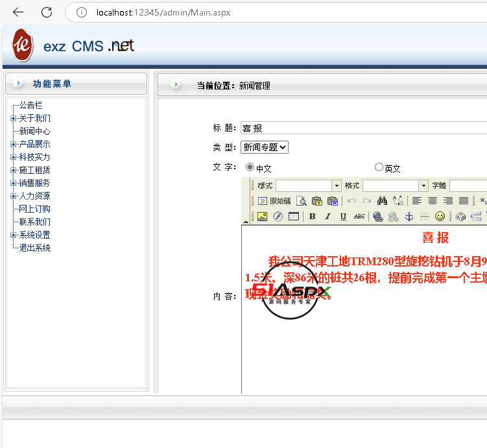Expand the 人力资源 tree node

point(13,196)
